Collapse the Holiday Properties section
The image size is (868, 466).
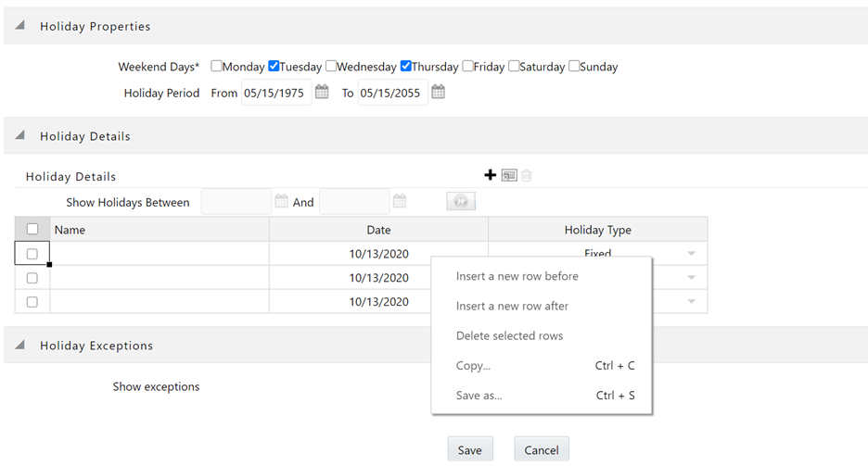(19, 25)
